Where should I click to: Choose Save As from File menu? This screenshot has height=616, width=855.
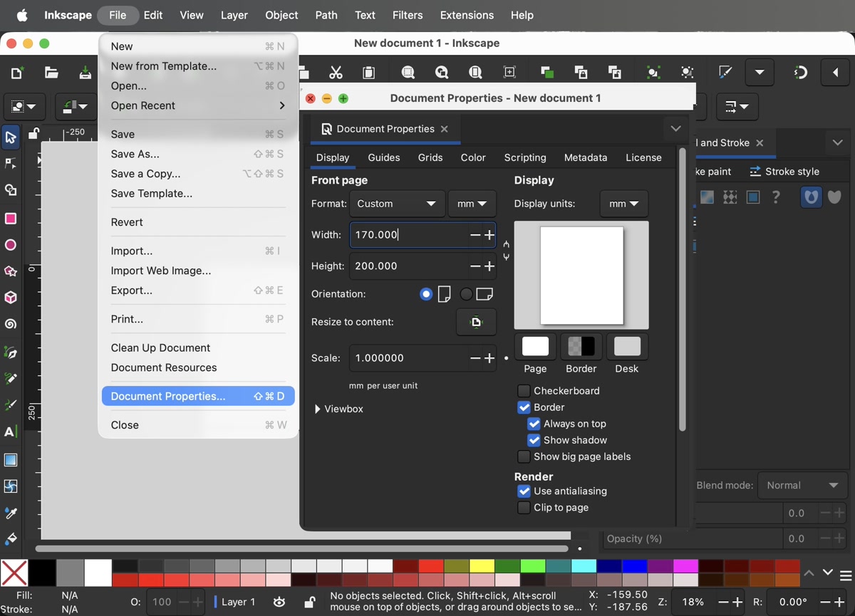pos(198,154)
